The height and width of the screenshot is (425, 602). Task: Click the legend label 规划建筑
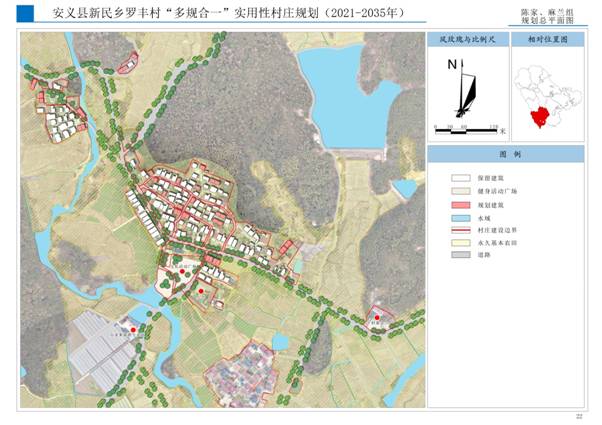pos(491,205)
